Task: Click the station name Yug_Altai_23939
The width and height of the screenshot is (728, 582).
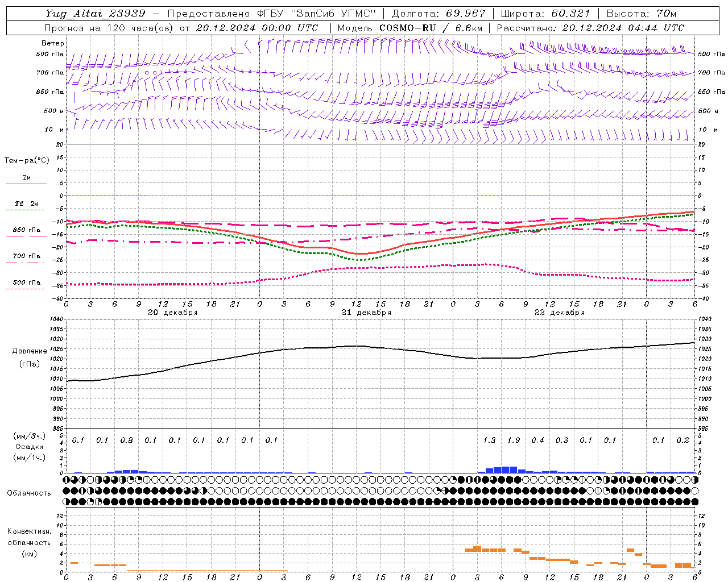Action: tap(96, 14)
